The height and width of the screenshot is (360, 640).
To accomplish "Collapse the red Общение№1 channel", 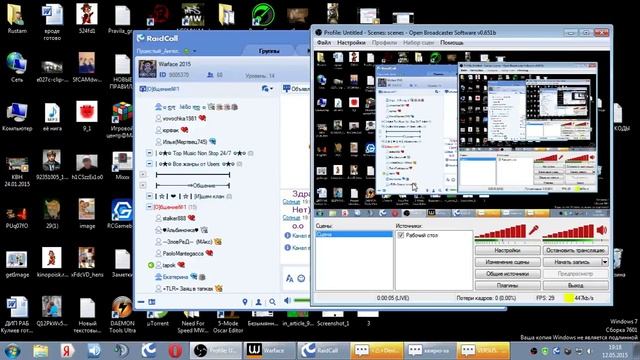I will [x=149, y=207].
